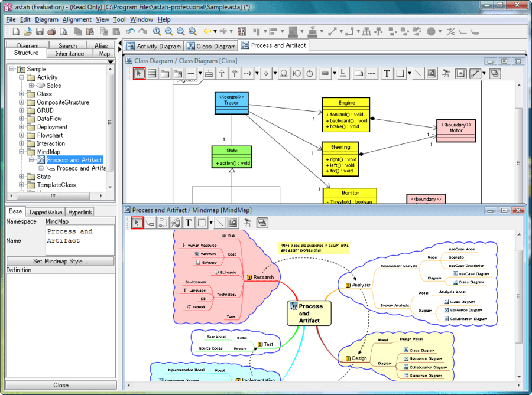
Task: Select the Note tool in Class Diagram toolbar
Action: tap(359, 74)
